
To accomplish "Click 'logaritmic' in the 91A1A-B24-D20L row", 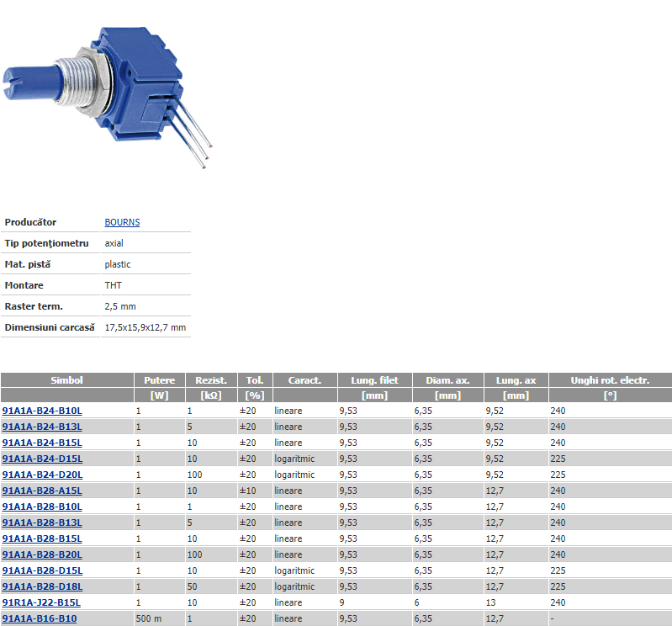I will (294, 475).
